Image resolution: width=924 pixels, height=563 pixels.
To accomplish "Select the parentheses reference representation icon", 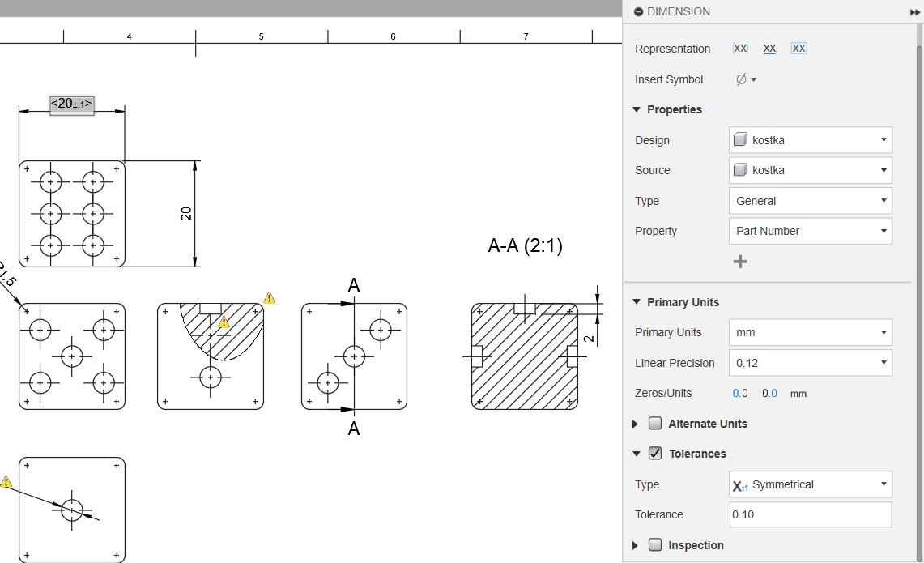I will 740,49.
